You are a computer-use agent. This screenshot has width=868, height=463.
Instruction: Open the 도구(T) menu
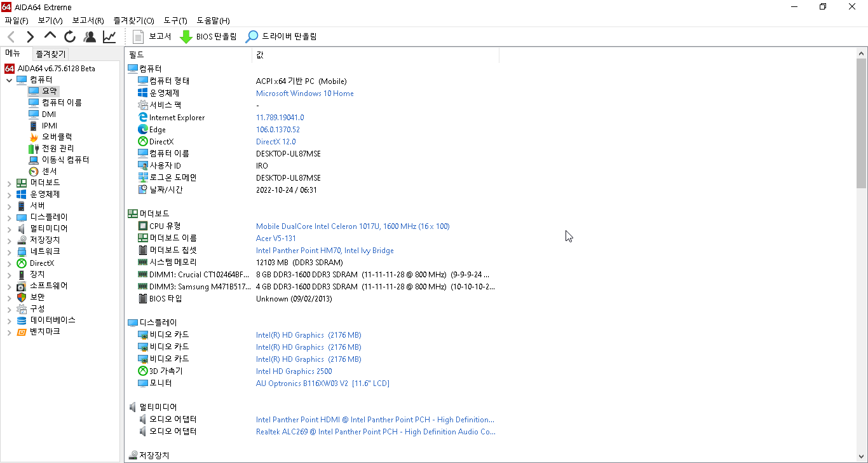click(175, 21)
